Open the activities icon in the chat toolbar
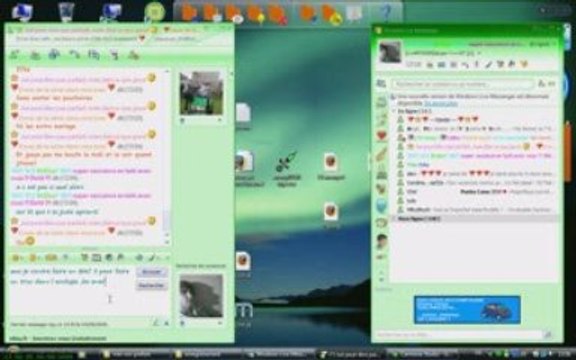The image size is (576, 360). 94,55
